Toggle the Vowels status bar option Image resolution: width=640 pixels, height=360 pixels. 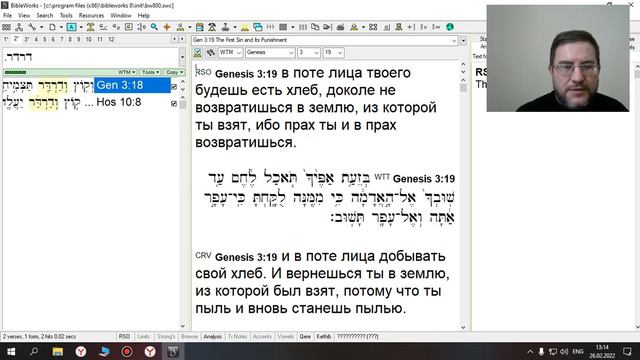click(x=285, y=336)
